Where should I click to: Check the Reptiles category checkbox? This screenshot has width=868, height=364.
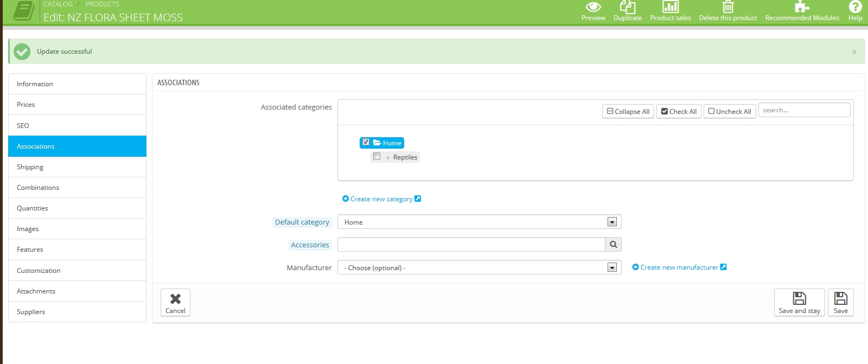pos(376,156)
